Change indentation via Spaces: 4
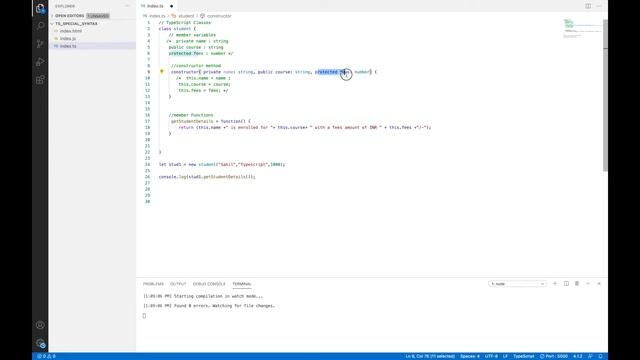Viewport: 640px width, 360px height. coord(470,356)
